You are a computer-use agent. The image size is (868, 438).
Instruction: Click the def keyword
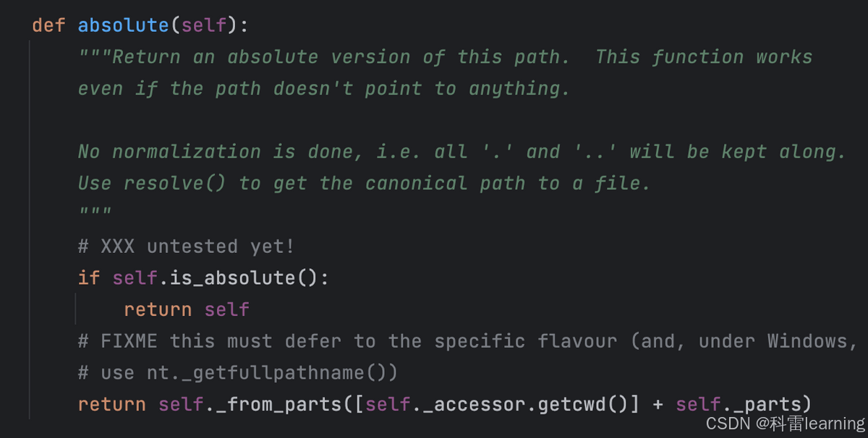click(x=49, y=25)
